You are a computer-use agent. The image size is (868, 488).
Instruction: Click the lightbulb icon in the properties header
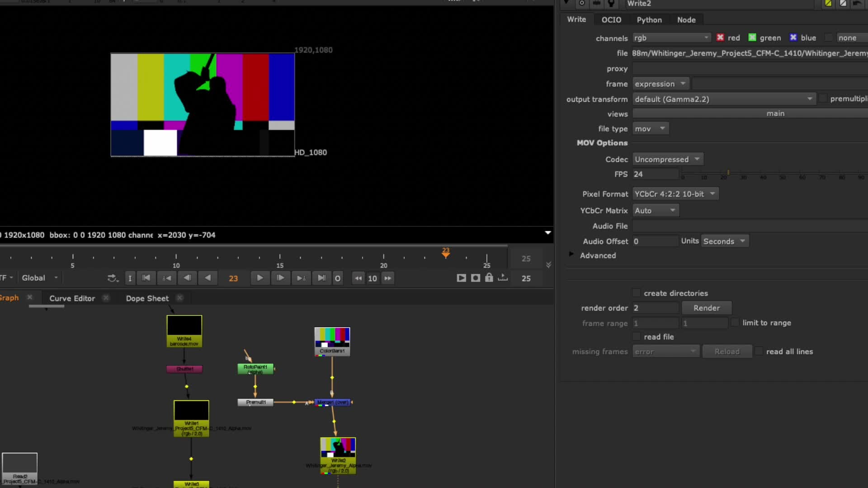[x=611, y=4]
